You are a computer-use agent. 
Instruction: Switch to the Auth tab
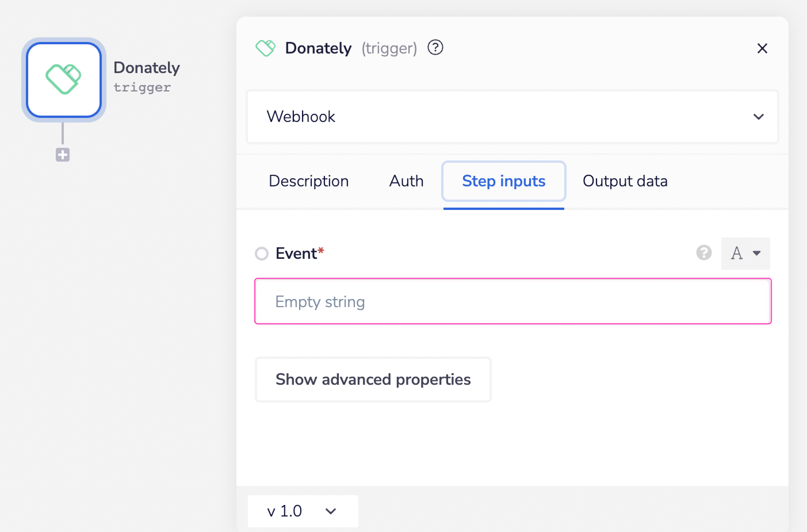[406, 181]
